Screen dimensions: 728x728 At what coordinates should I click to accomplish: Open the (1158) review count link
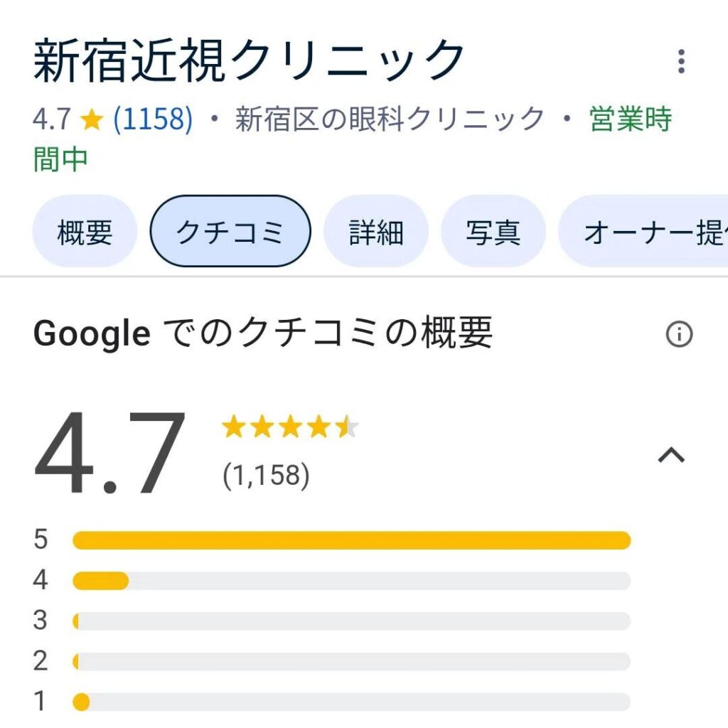point(153,119)
